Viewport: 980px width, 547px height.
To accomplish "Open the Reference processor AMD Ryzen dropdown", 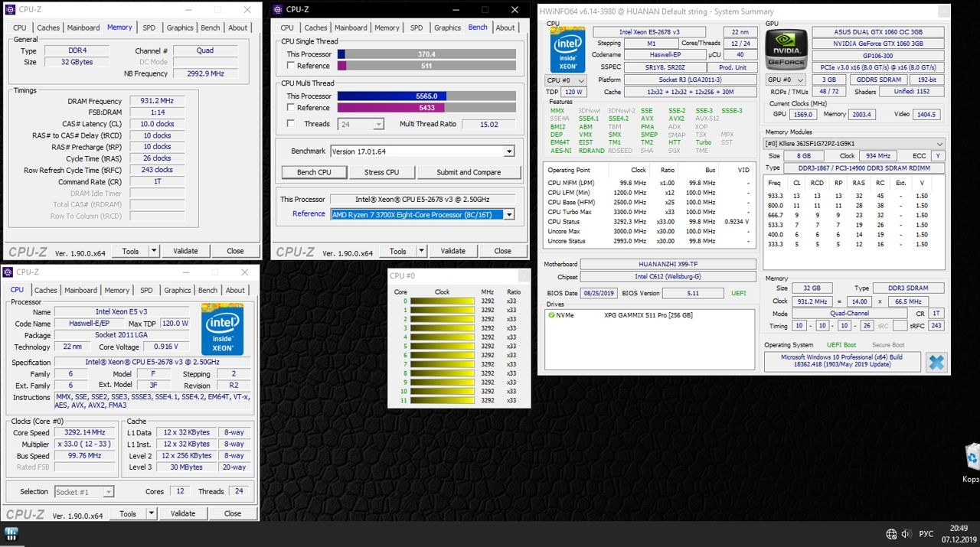I will [422, 215].
